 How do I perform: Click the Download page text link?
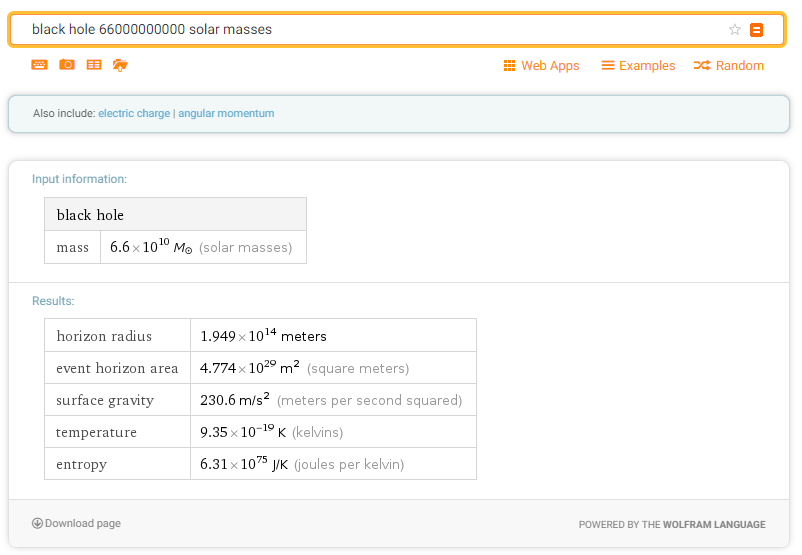83,523
